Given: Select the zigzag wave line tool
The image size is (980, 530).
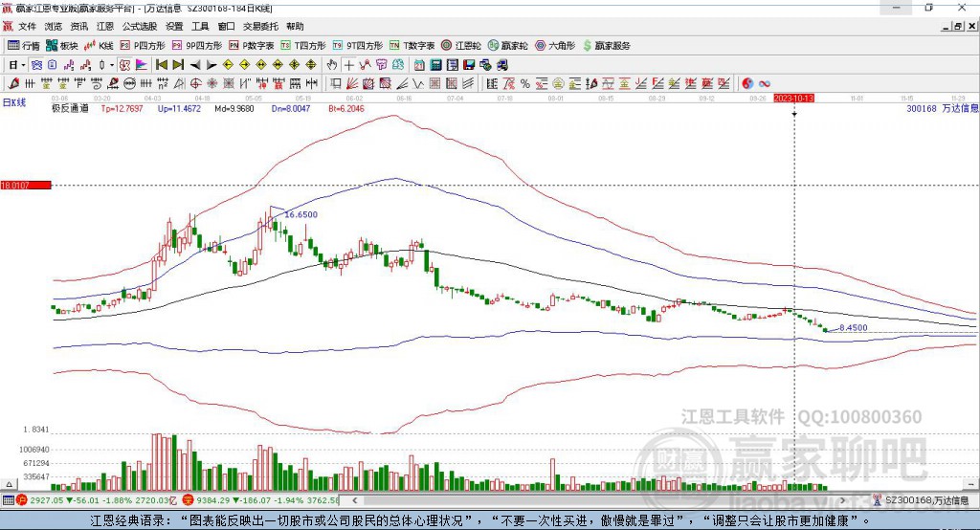Looking at the screenshot, I should click(x=417, y=84).
